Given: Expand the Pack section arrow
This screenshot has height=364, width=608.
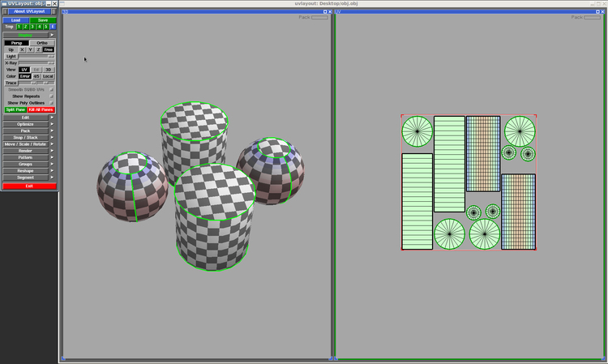Looking at the screenshot, I should 52,131.
